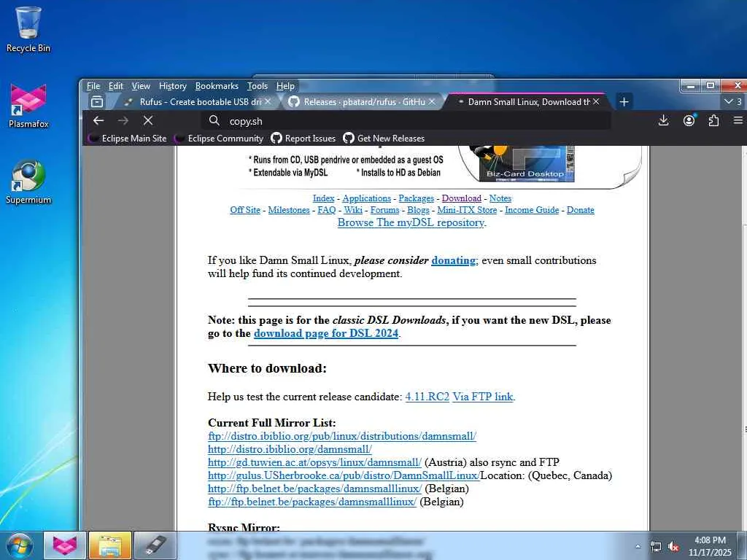Follow the Index link
Viewport: 747px width, 560px height.
click(323, 198)
